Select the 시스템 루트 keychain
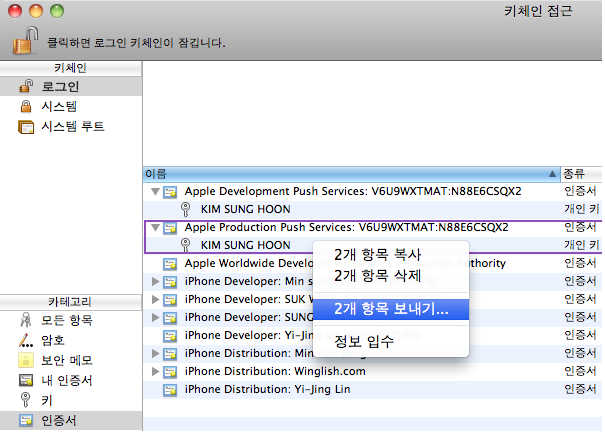The width and height of the screenshot is (605, 432). [x=71, y=127]
